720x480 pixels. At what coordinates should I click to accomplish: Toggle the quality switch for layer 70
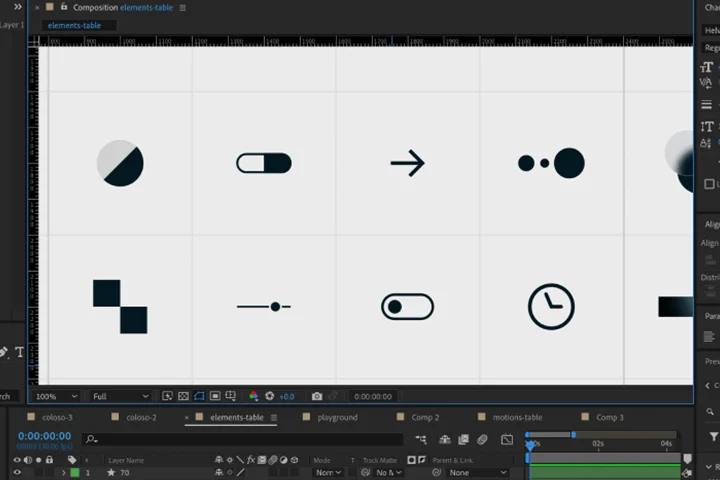click(240, 472)
